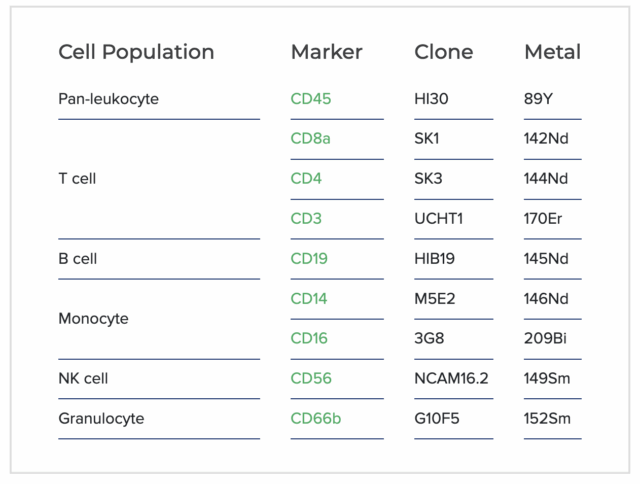Click the Metal column header
Image resolution: width=640 pixels, height=484 pixels.
[552, 52]
